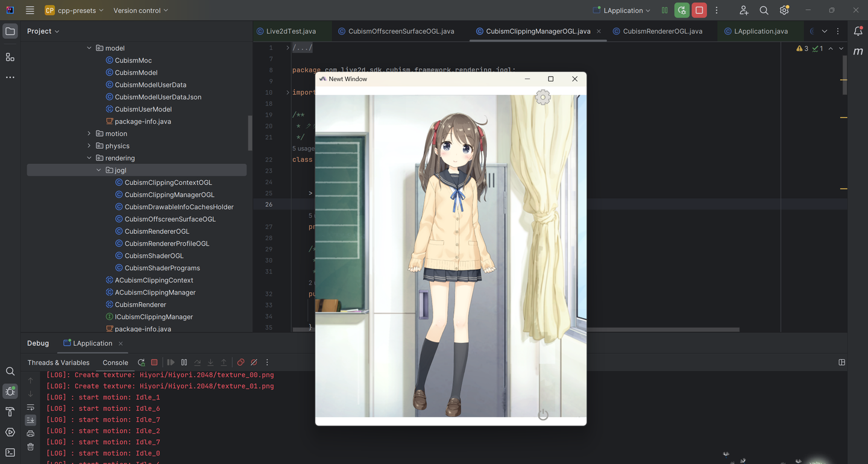Rerun the LApplication debug session
The height and width of the screenshot is (464, 868).
[x=141, y=362]
